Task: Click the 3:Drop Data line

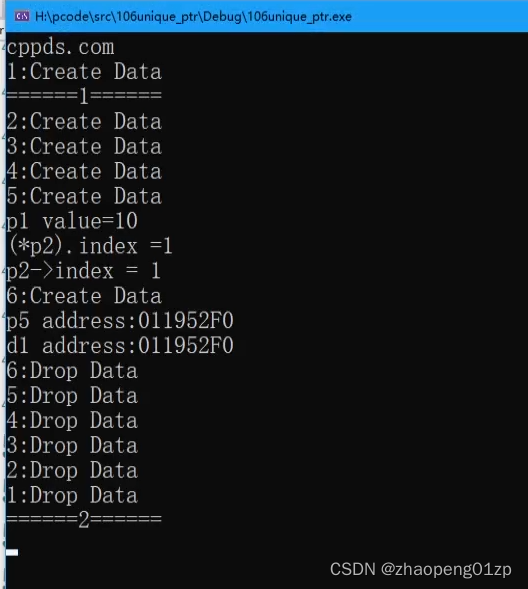Action: point(72,446)
